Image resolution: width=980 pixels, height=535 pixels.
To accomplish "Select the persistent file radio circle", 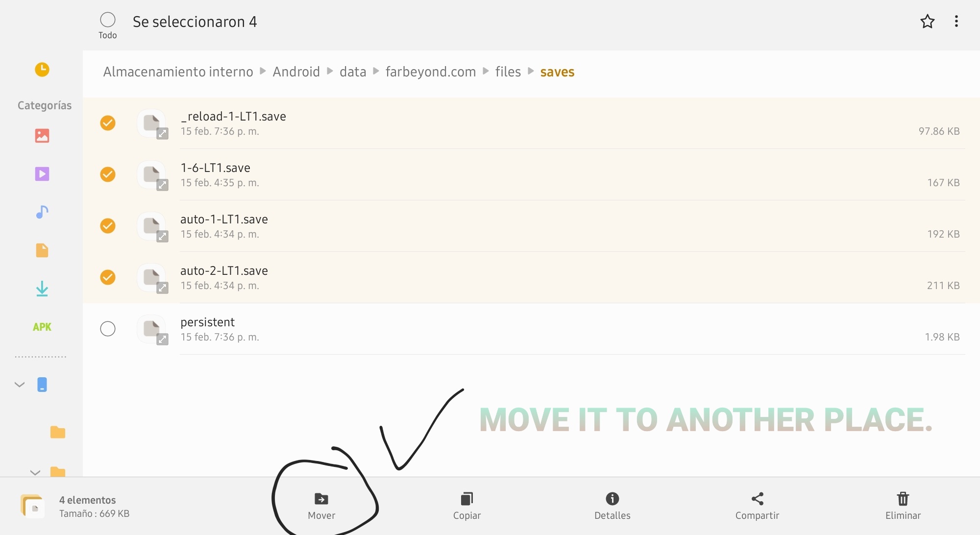I will [108, 329].
